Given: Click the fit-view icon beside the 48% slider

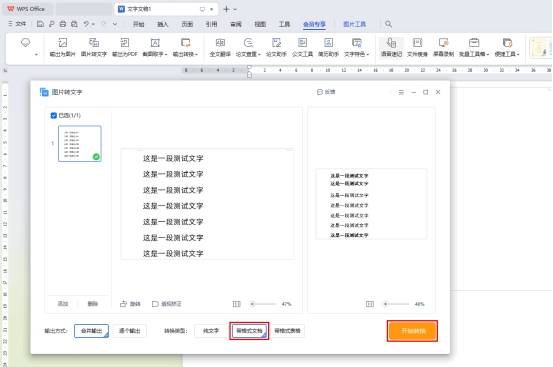Looking at the screenshot, I should coord(370,304).
